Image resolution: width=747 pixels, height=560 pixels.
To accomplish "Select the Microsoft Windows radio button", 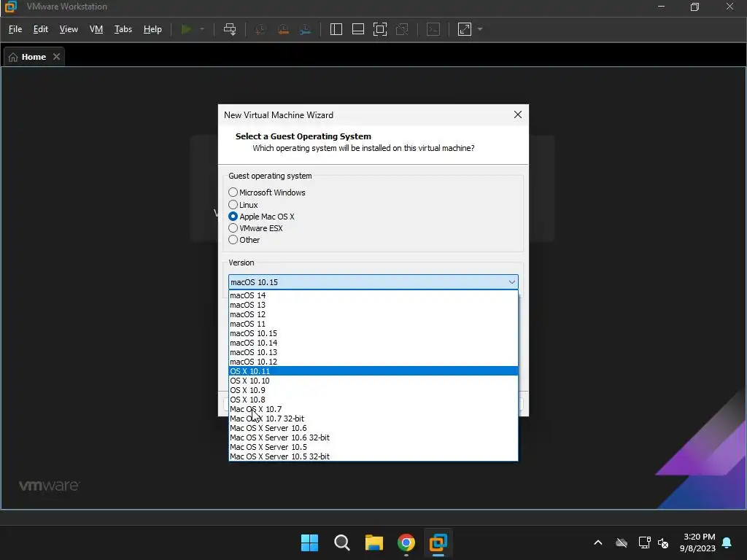I will click(233, 192).
